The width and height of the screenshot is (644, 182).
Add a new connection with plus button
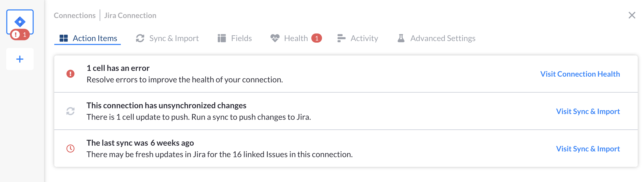[x=20, y=59]
